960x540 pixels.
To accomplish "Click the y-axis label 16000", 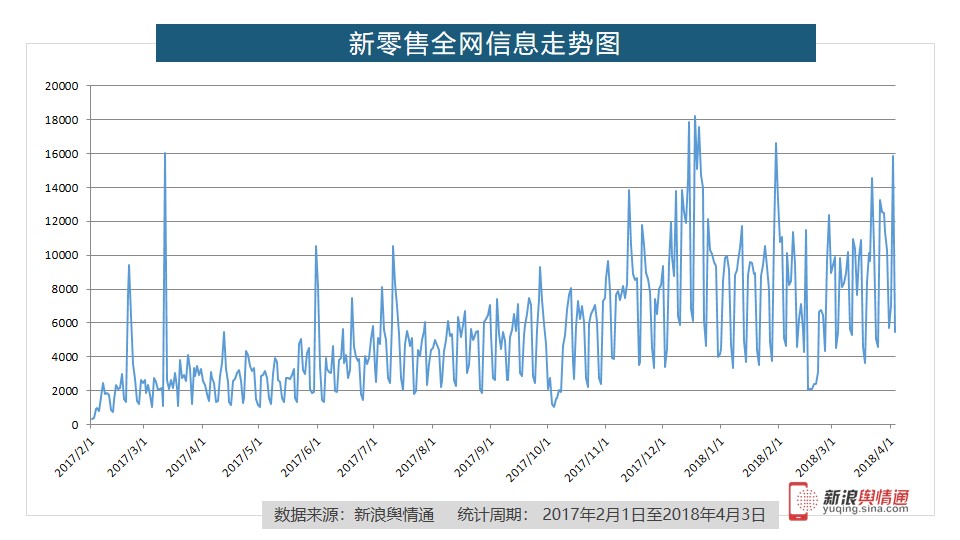I will [61, 154].
